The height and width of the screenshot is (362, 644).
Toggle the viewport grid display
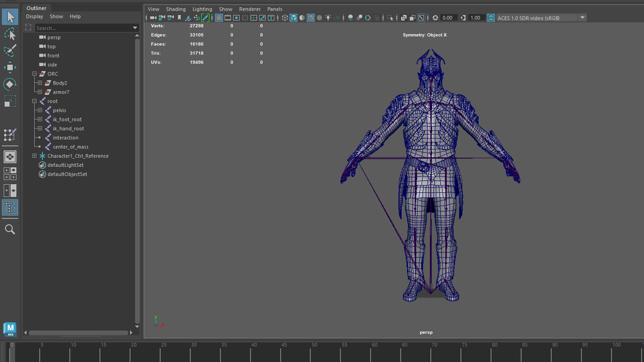click(219, 18)
